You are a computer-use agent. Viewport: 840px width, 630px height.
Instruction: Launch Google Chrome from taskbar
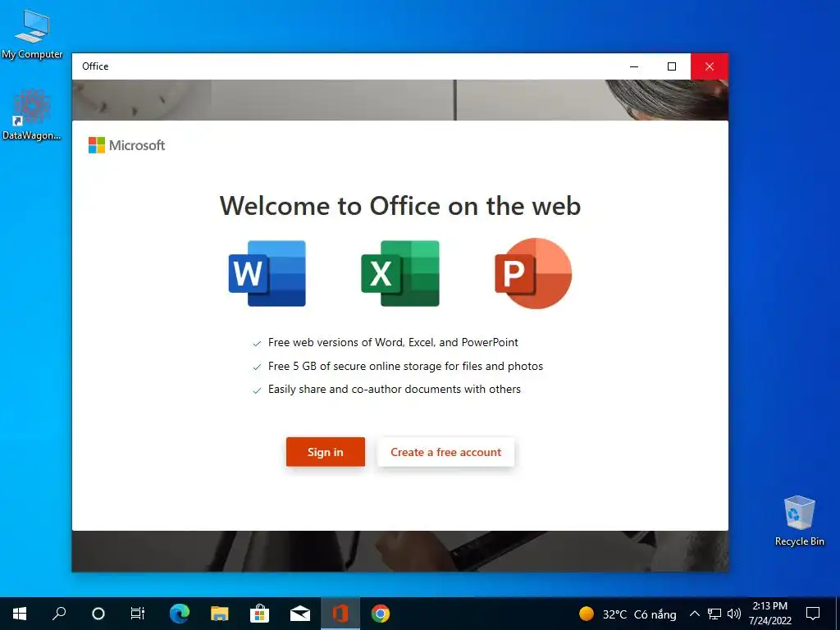(x=381, y=614)
